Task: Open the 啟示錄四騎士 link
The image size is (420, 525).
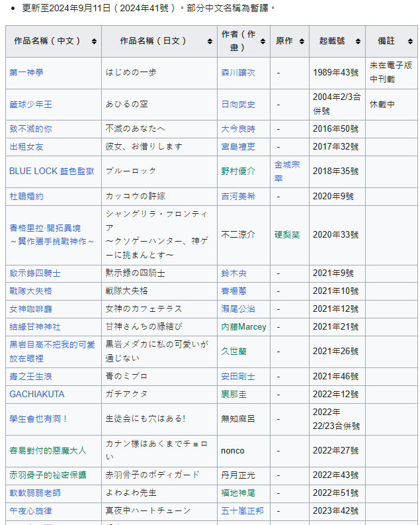Action: pos(35,273)
